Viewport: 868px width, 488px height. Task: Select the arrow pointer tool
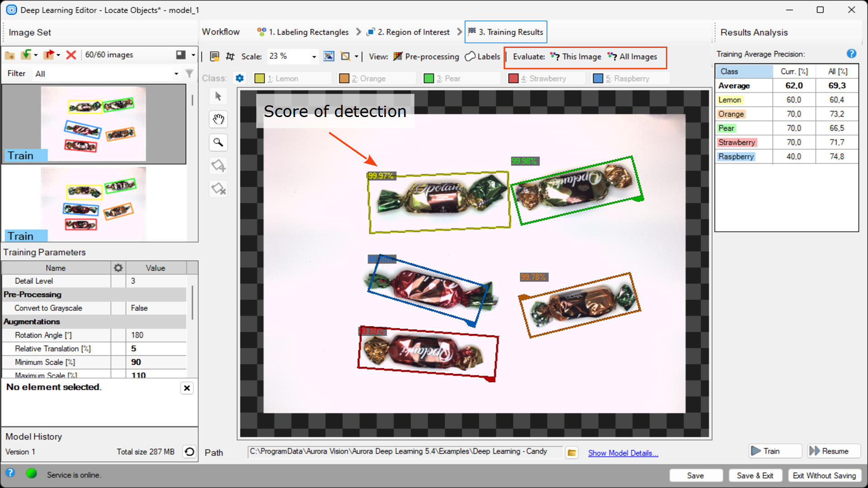(x=218, y=96)
